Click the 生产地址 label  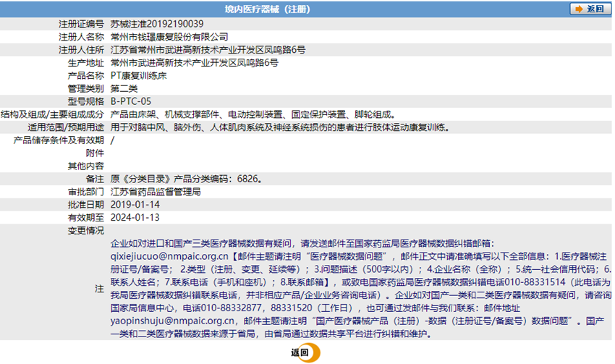(86, 63)
